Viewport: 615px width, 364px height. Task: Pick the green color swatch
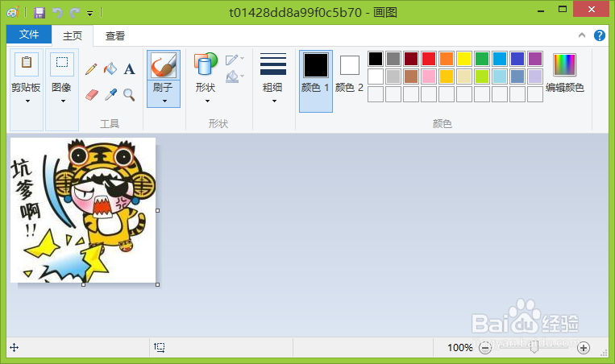[482, 59]
